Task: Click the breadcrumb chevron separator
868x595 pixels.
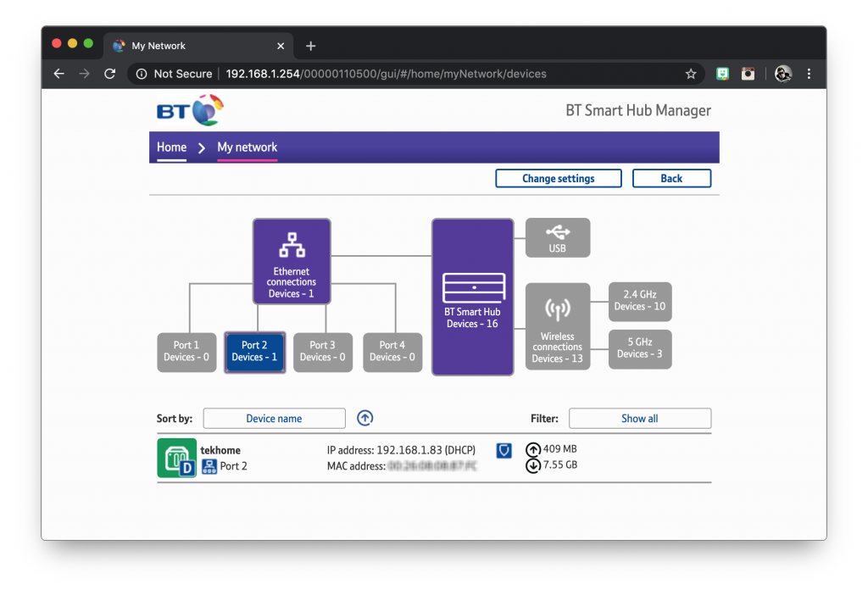Action: click(x=202, y=147)
